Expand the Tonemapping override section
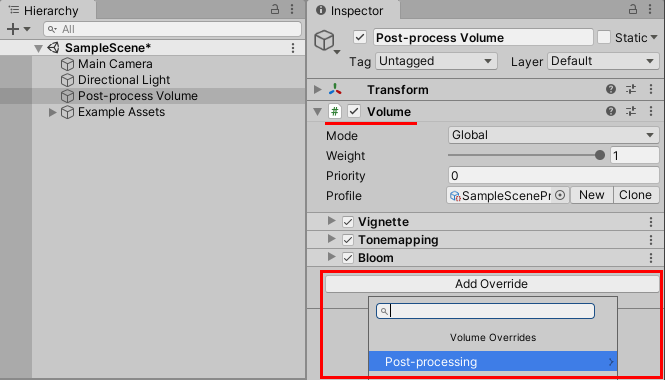The width and height of the screenshot is (665, 380). 332,240
